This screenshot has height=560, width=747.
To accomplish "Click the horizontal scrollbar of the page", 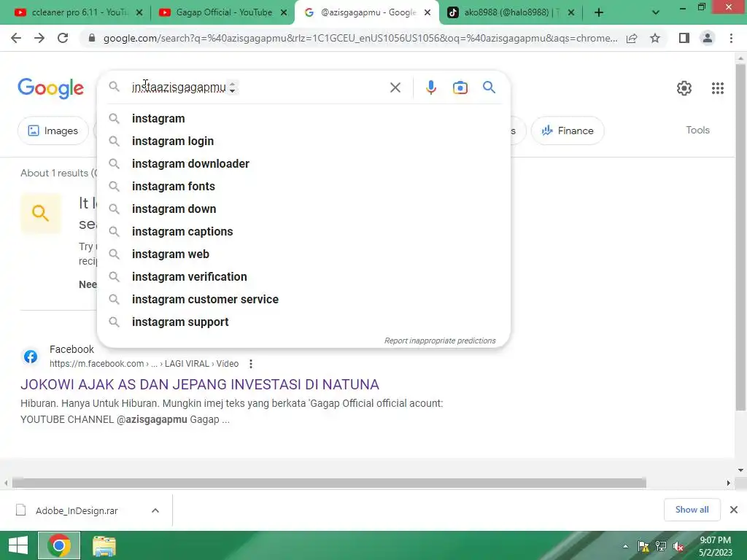I will tap(329, 483).
